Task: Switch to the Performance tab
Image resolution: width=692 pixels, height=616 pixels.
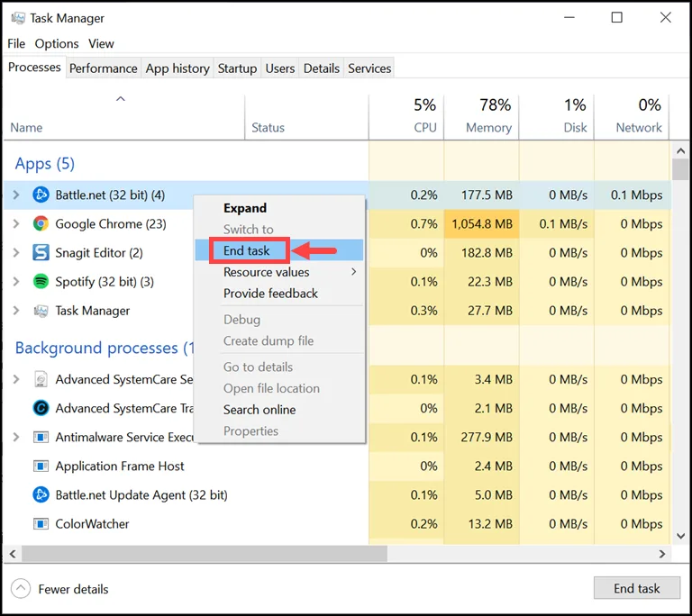Action: (104, 68)
